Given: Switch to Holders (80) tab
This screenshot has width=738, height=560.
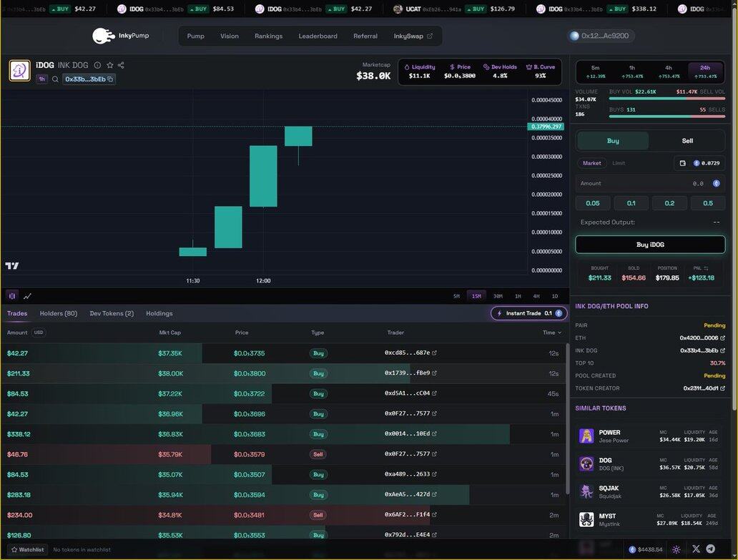Looking at the screenshot, I should (59, 313).
